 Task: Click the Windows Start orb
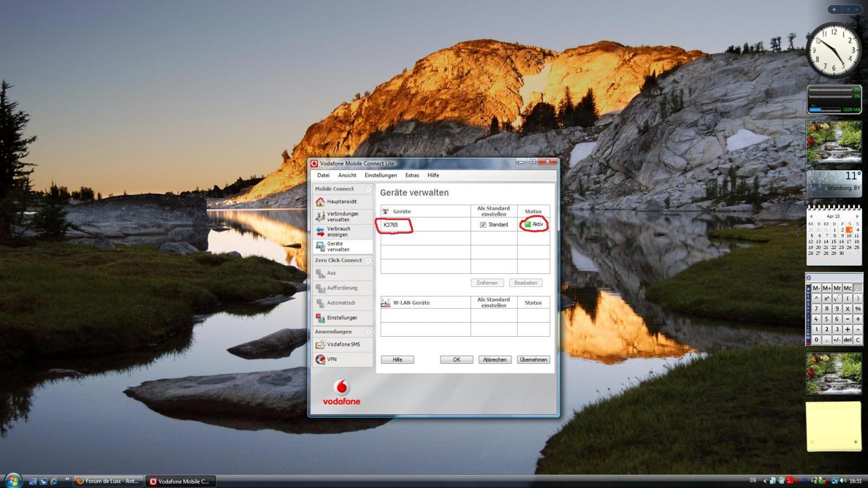pos(13,480)
